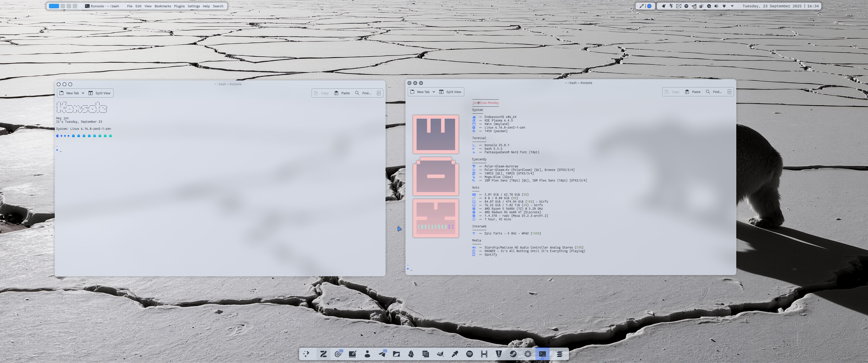
Task: Open hamburger menu in right Konsole window
Action: tap(729, 92)
